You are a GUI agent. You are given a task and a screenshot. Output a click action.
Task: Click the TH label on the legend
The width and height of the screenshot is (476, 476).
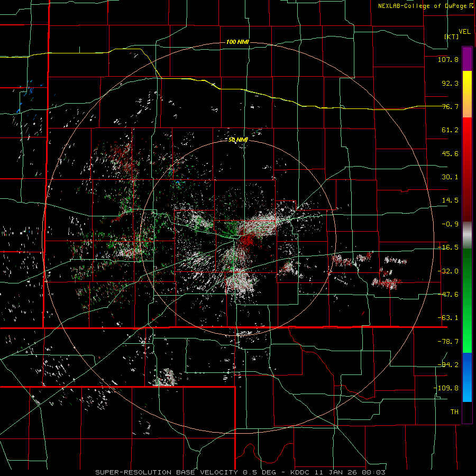(x=454, y=412)
